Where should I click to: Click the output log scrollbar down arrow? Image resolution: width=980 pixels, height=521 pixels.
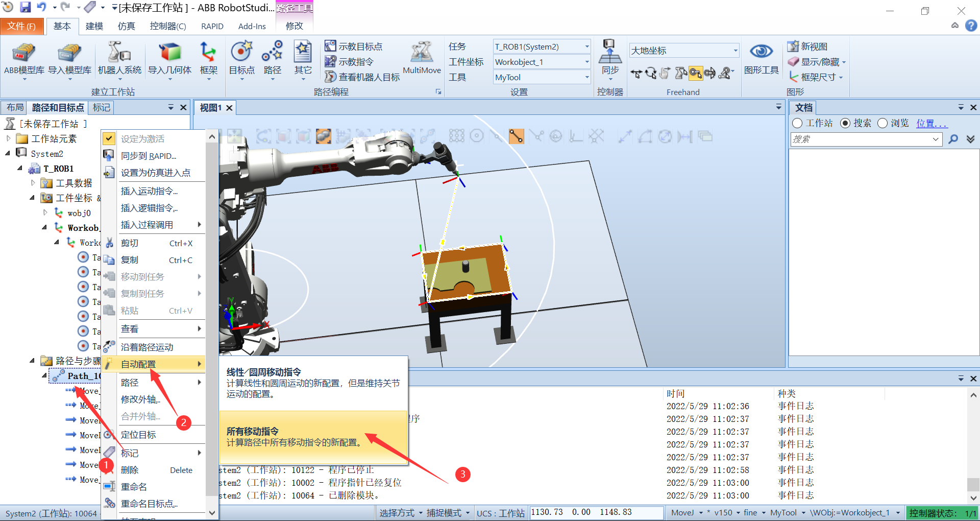(x=973, y=497)
